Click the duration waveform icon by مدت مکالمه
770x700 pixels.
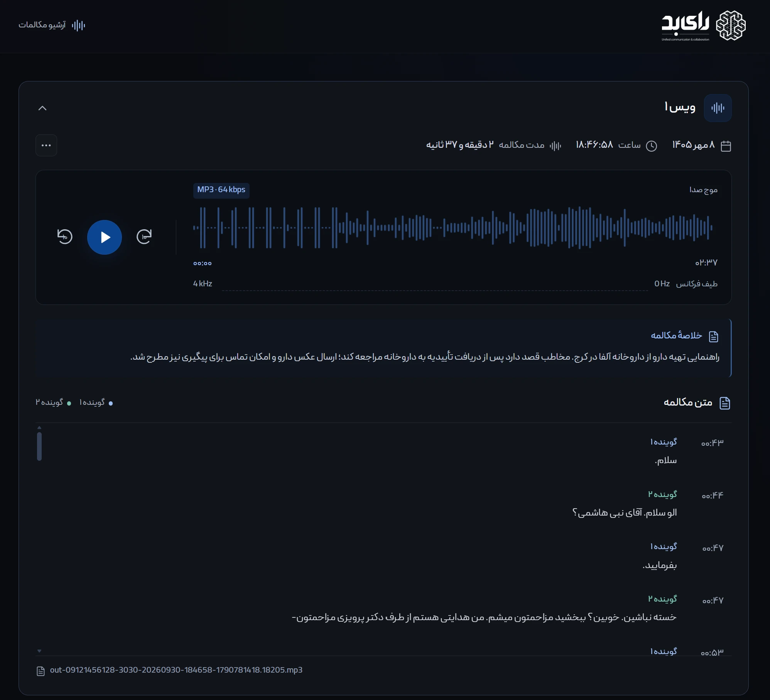[x=555, y=146]
